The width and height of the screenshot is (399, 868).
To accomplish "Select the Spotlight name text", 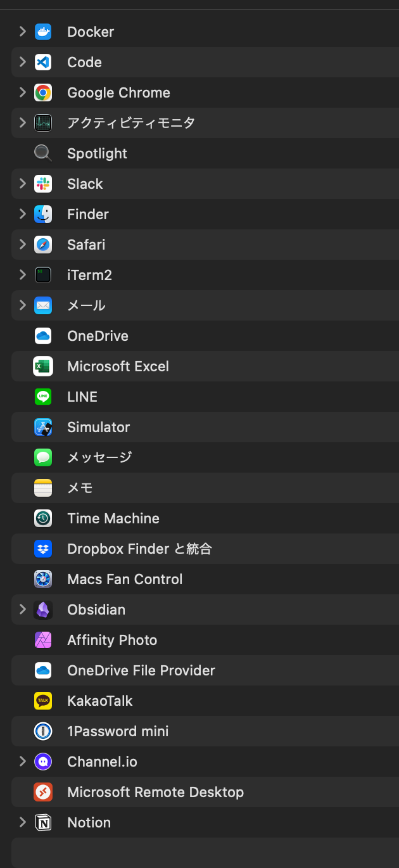I will pos(97,154).
